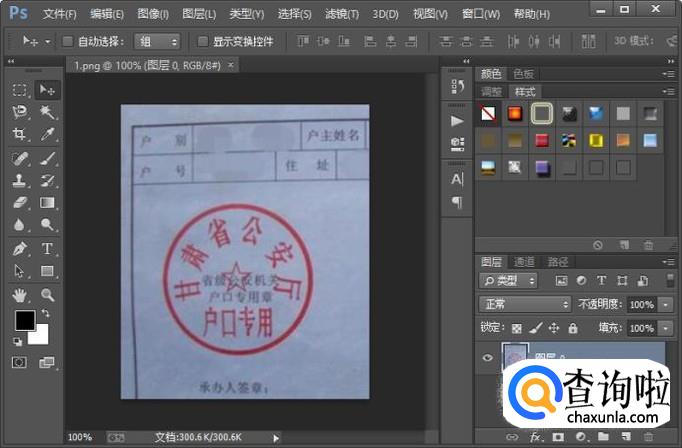
Task: Select the Dodge tool
Action: [47, 225]
